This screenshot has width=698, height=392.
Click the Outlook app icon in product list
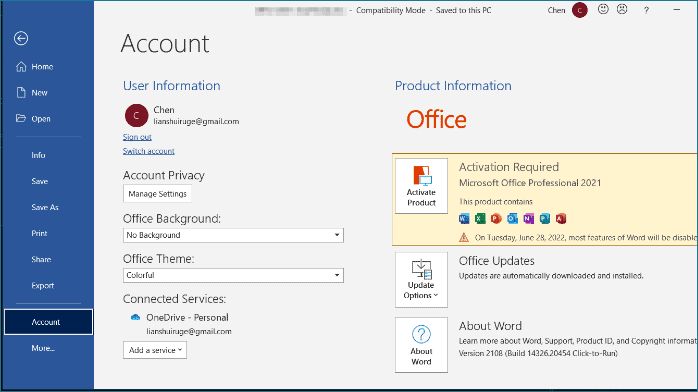pyautogui.click(x=512, y=218)
